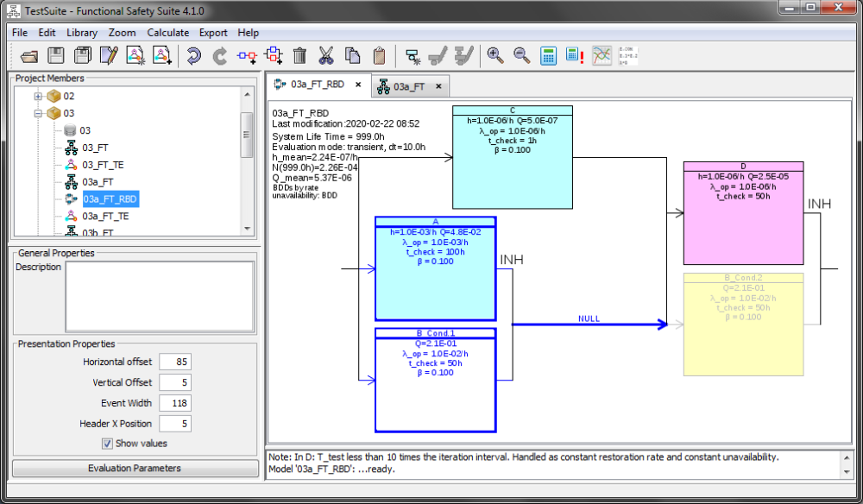Screen dimensions: 863x504
Task: Close the 03a_FT_RBD tab
Action: 358,85
